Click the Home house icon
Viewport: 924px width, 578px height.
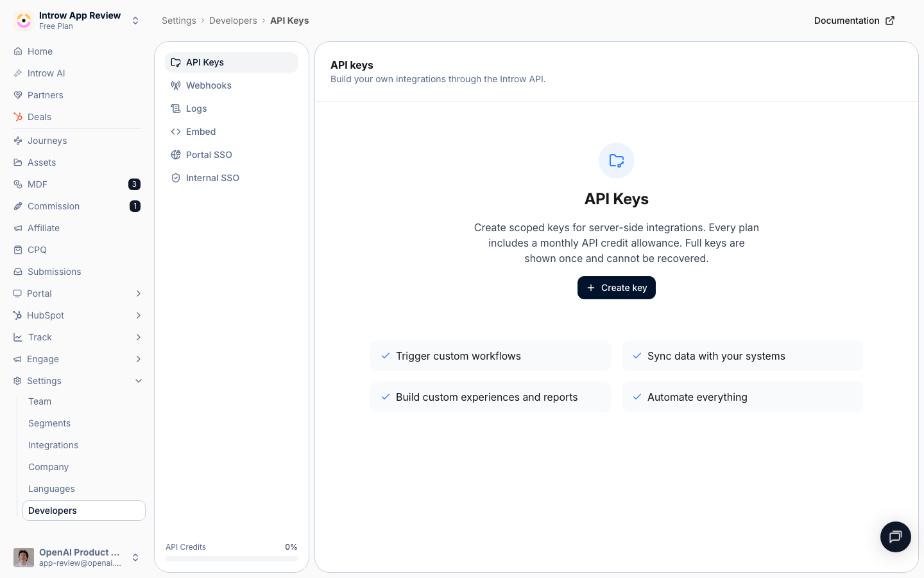coord(18,51)
